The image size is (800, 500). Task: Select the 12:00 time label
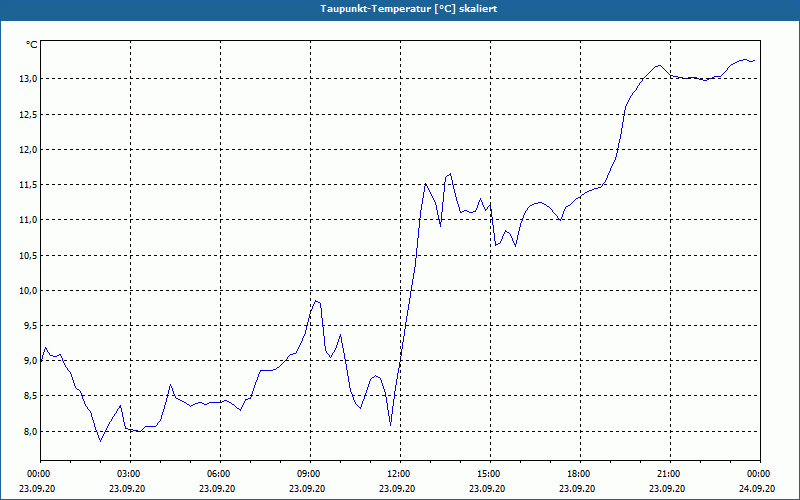tap(400, 474)
